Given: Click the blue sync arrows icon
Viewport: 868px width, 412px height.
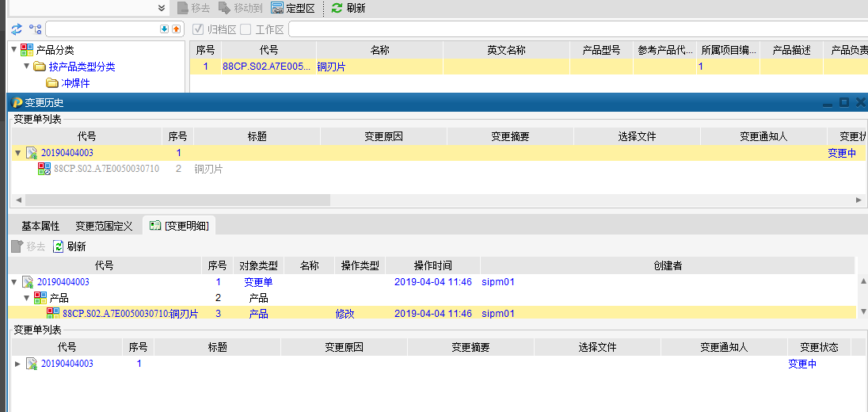Looking at the screenshot, I should click(x=17, y=29).
